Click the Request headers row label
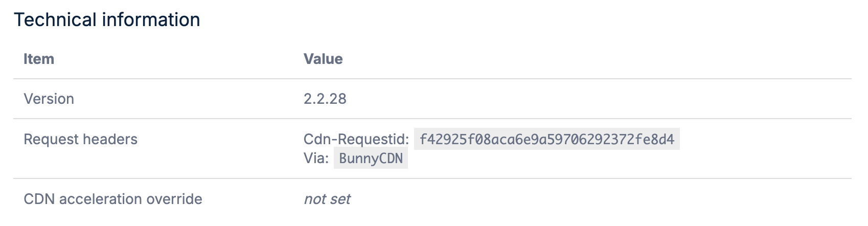 point(81,139)
